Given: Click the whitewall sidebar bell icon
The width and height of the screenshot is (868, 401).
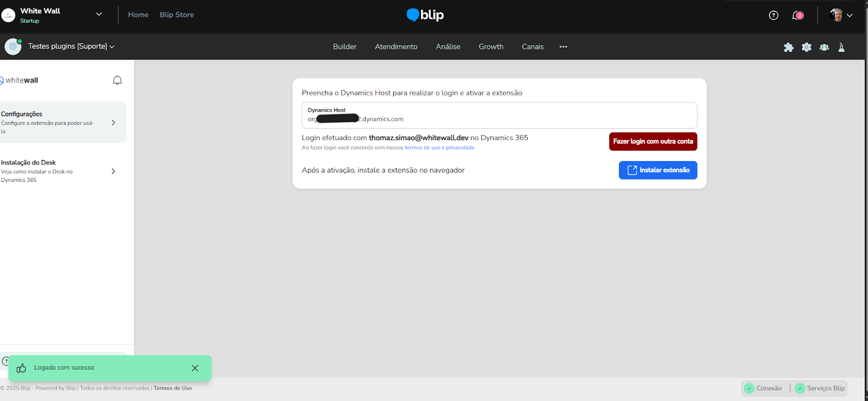Looking at the screenshot, I should pos(117,80).
